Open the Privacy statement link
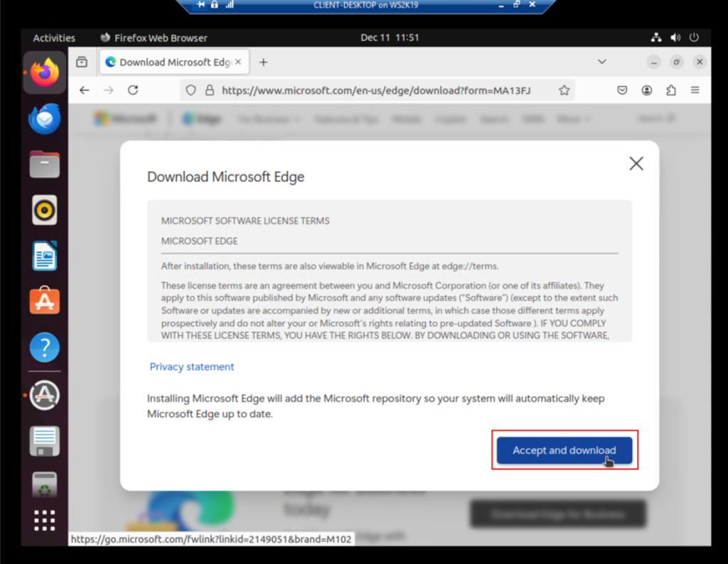Screen dimensions: 728x564 click(192, 367)
